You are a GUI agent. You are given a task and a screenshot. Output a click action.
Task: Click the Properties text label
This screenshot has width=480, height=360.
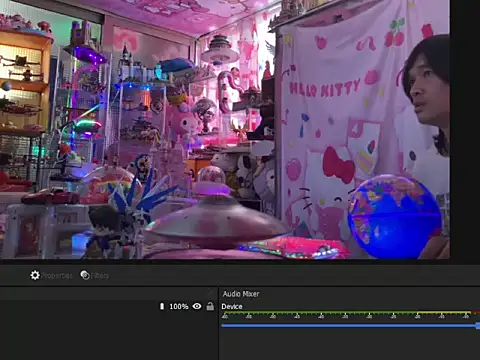click(x=57, y=276)
